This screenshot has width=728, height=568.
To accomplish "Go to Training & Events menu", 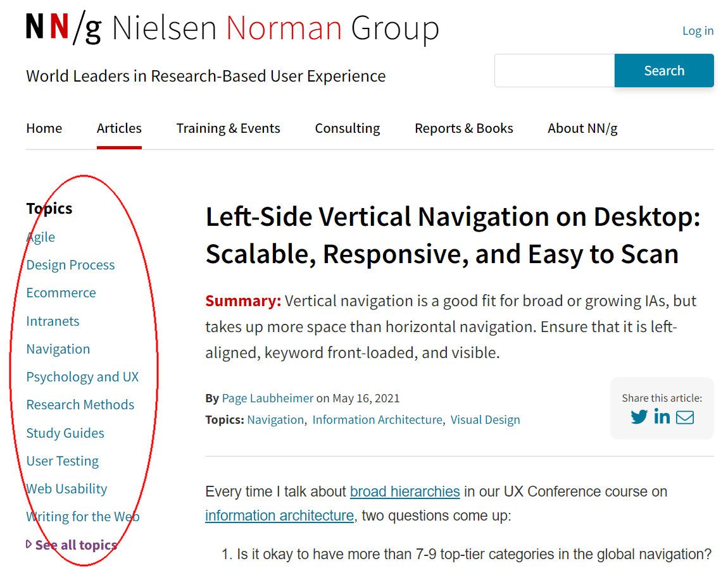I will 228,128.
